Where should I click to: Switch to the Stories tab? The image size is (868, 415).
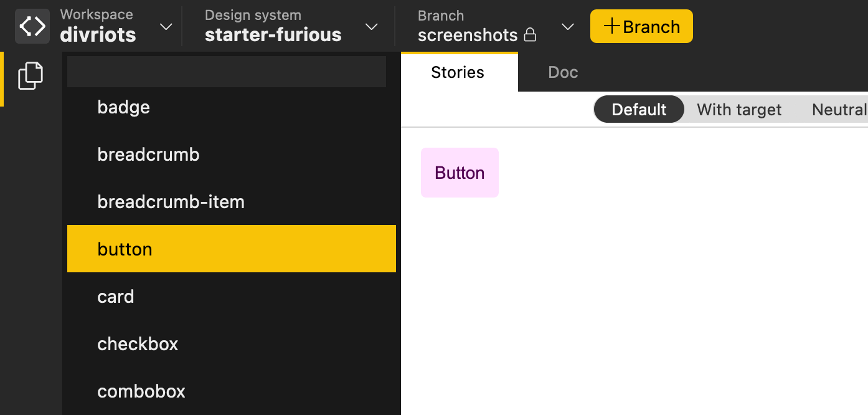tap(458, 72)
